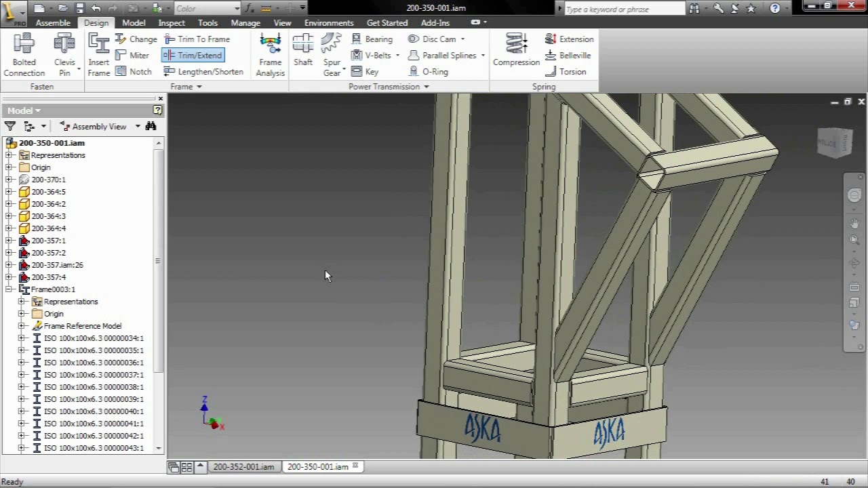The height and width of the screenshot is (488, 868).
Task: Click the Help question mark icon in title bar
Action: click(x=775, y=8)
